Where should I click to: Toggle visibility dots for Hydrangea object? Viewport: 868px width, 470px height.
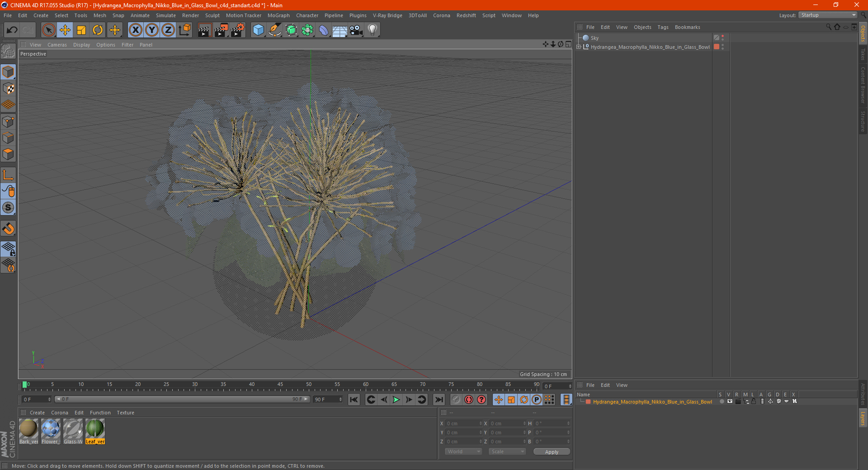click(722, 47)
